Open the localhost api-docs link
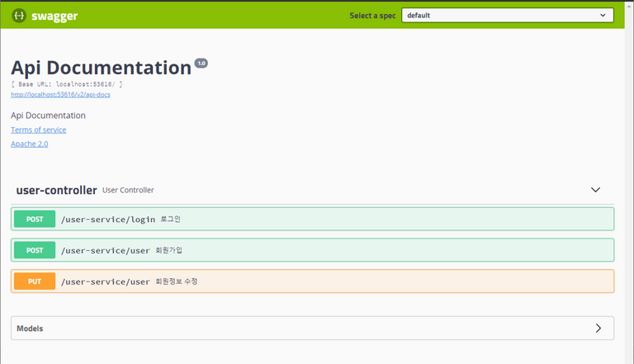The image size is (634, 364). tap(60, 94)
